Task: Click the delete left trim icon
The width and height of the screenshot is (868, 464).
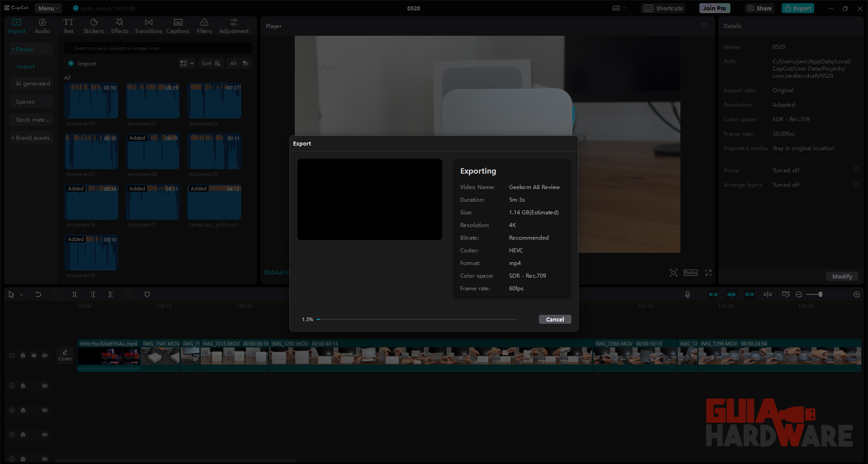Action: 93,294
